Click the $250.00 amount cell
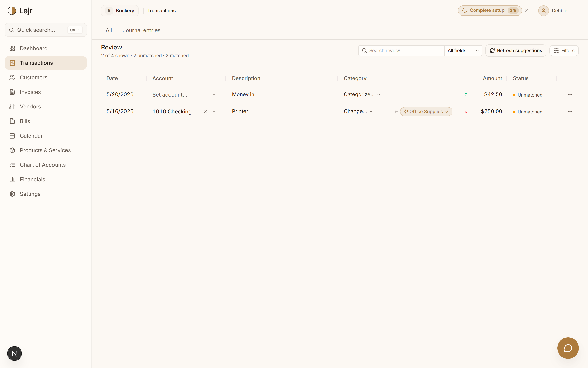The height and width of the screenshot is (368, 588). pyautogui.click(x=491, y=111)
